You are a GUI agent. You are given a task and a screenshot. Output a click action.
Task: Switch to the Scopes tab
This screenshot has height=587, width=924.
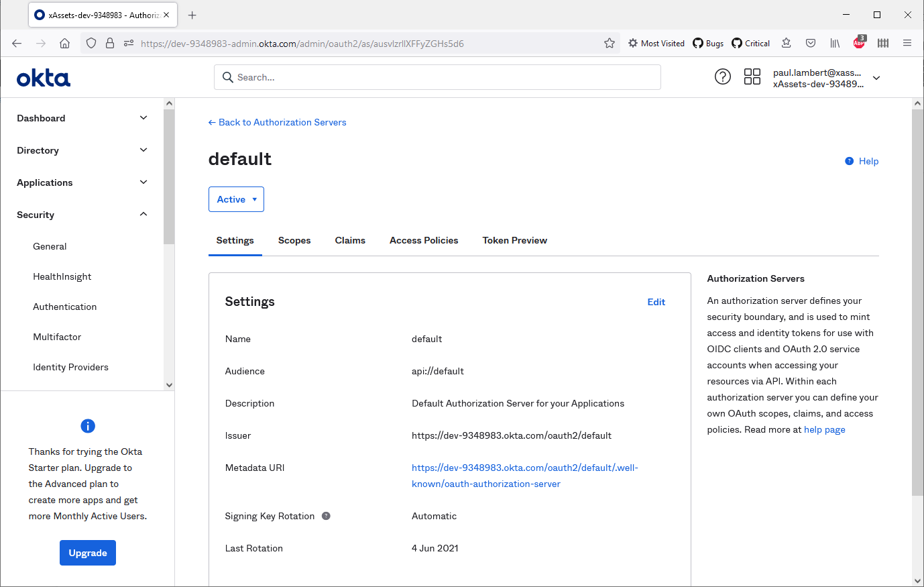(x=294, y=240)
